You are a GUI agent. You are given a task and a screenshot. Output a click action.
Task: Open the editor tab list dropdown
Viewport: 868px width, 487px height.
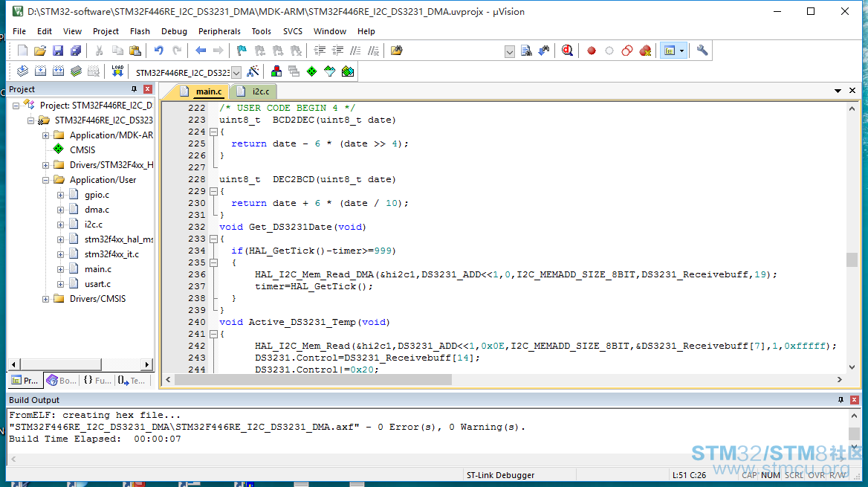(x=838, y=90)
